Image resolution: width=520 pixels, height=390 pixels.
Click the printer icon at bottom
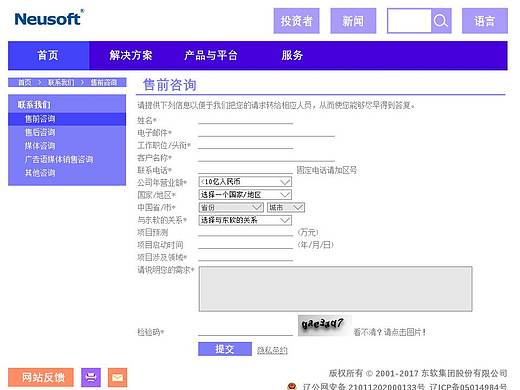[x=91, y=378]
